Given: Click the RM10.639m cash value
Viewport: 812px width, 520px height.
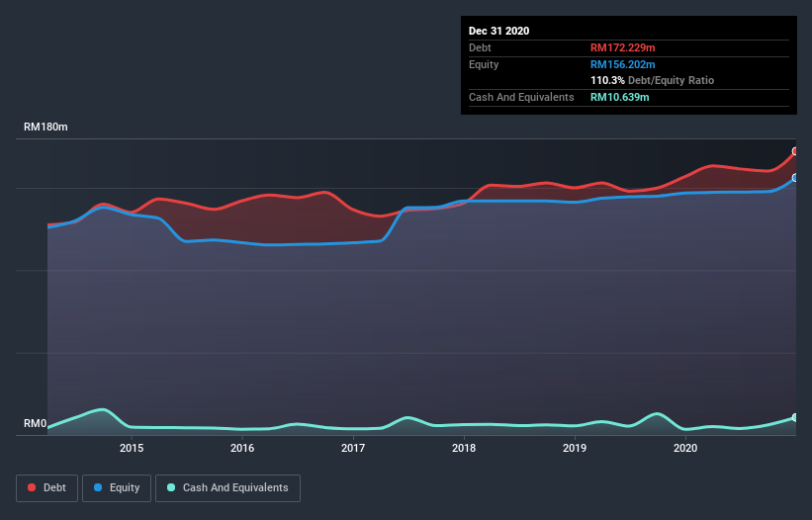Looking at the screenshot, I should [x=619, y=97].
